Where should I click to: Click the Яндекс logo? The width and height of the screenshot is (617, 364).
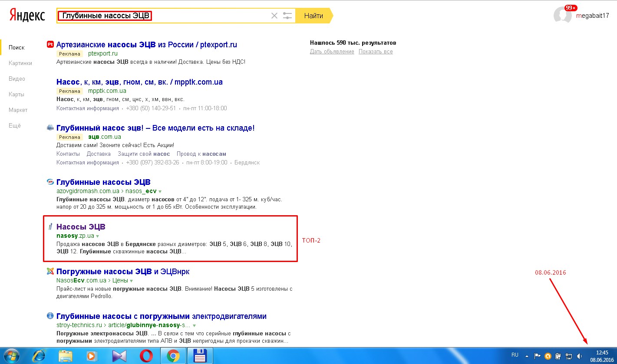[28, 16]
